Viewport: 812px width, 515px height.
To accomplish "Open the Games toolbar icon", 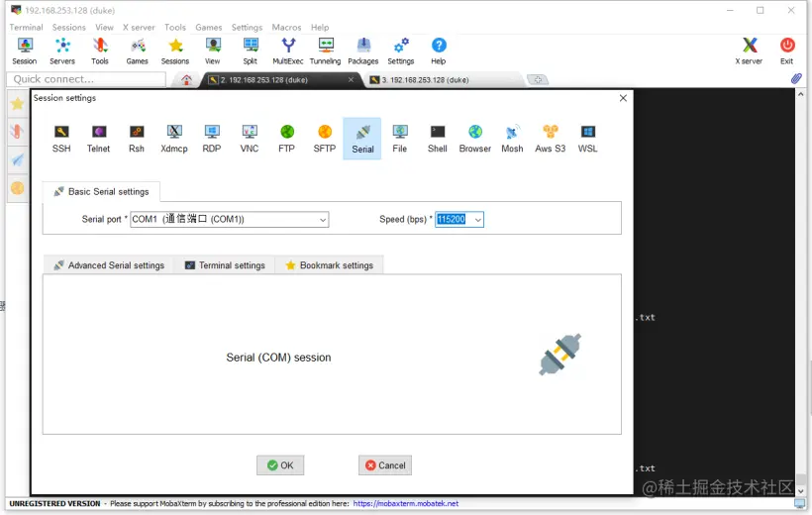I will coord(138,51).
